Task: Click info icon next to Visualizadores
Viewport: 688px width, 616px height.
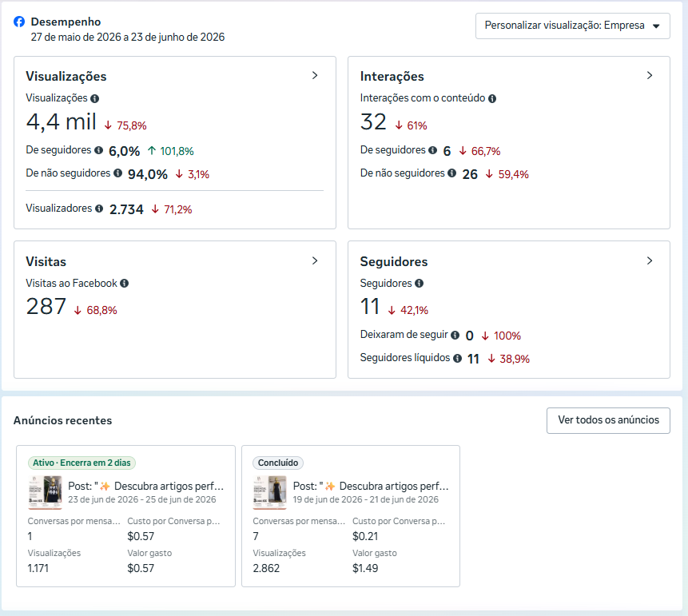Action: pos(99,209)
